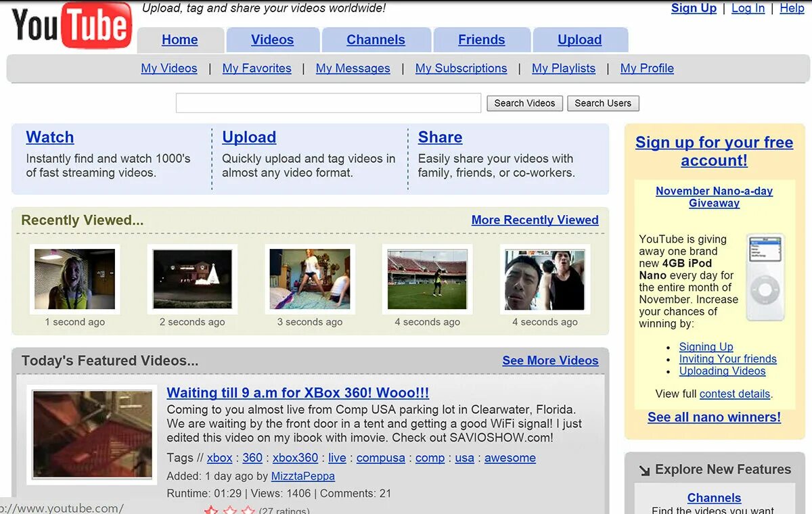Viewport: 812px width, 514px height.
Task: View My Playlists
Action: (564, 68)
